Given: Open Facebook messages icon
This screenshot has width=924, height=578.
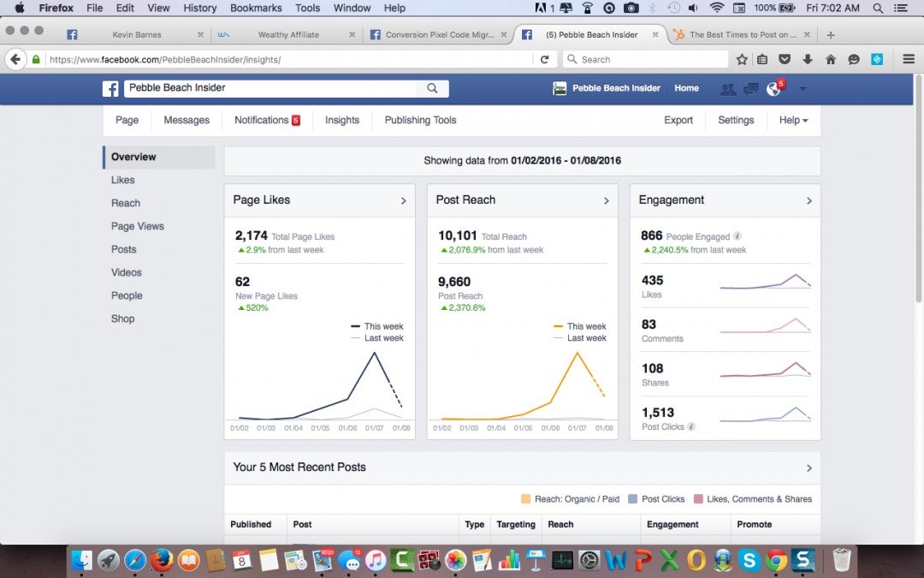Looking at the screenshot, I should point(751,89).
